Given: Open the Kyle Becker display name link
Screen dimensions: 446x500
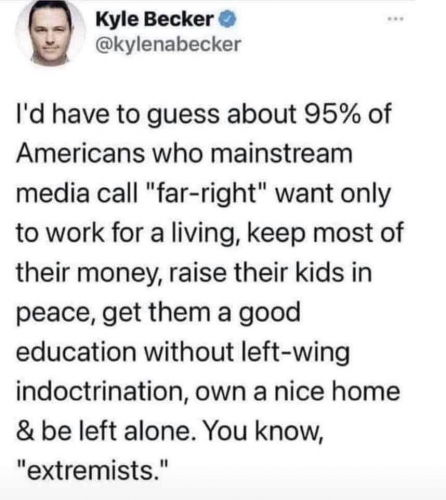Looking at the screenshot, I should click(x=155, y=20).
